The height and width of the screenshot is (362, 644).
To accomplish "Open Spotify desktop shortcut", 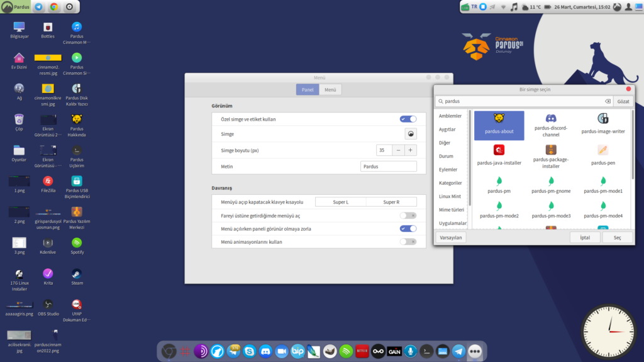I will pos(77,246).
